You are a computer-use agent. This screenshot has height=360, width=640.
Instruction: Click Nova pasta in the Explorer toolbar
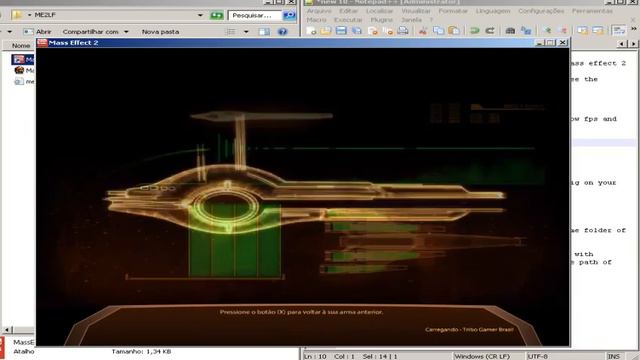tap(160, 31)
